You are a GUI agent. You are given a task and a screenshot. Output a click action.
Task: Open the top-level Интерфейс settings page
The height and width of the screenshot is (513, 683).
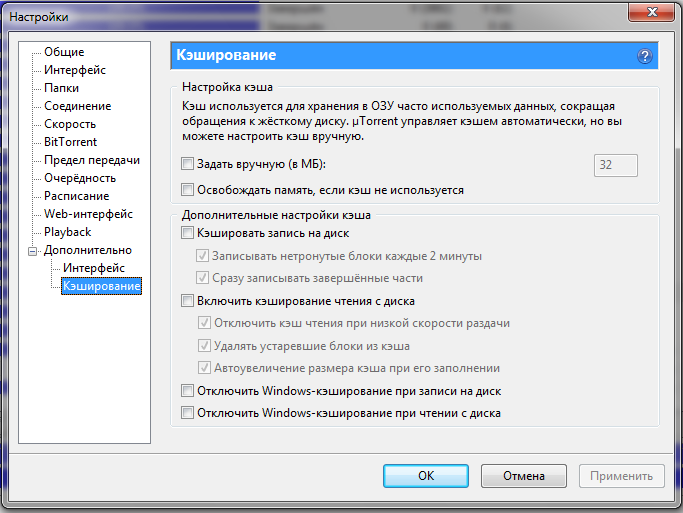coord(75,70)
